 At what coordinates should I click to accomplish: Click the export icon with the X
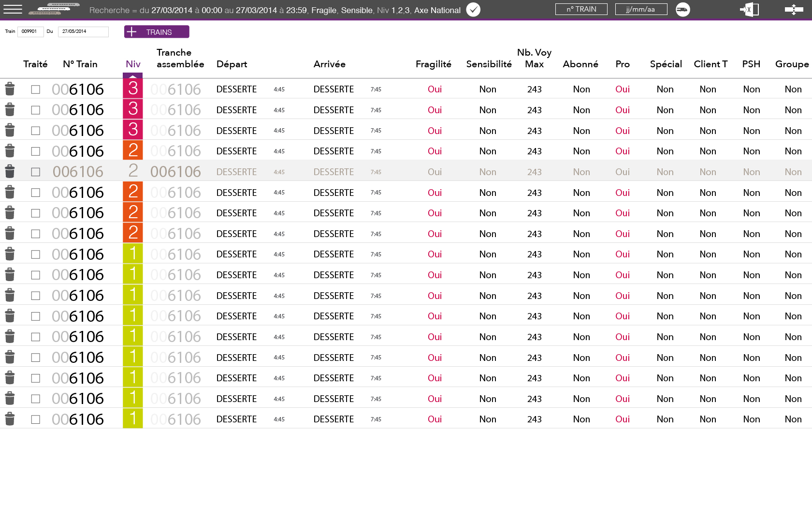pos(749,10)
